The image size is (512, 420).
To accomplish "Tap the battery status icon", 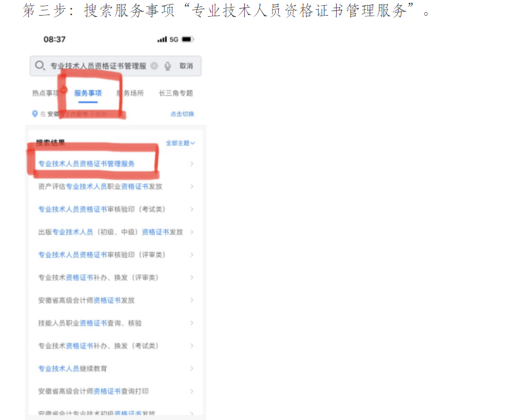I will pos(188,39).
